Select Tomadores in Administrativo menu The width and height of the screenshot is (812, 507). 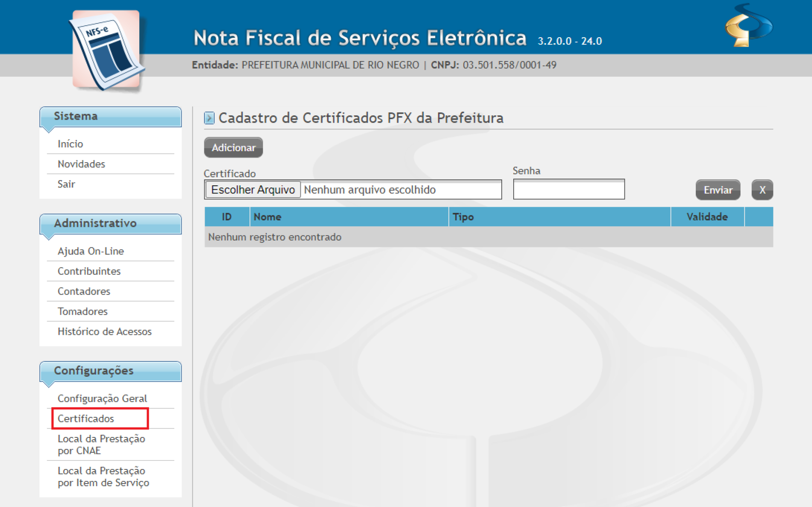(x=82, y=311)
